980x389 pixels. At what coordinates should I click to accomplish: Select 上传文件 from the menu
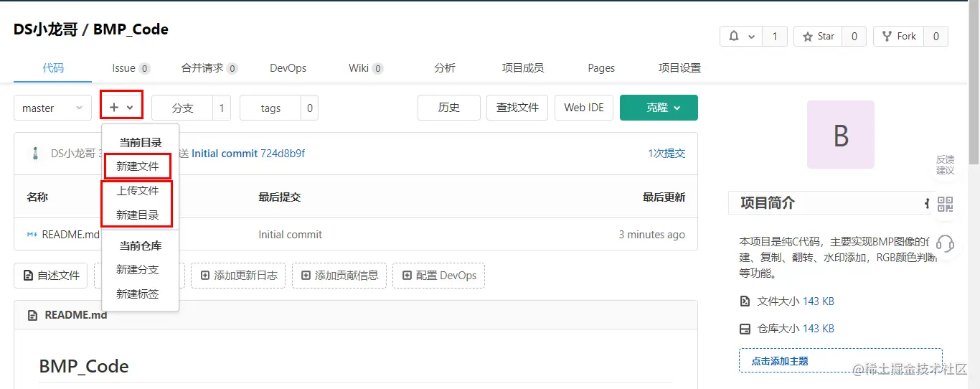click(138, 191)
